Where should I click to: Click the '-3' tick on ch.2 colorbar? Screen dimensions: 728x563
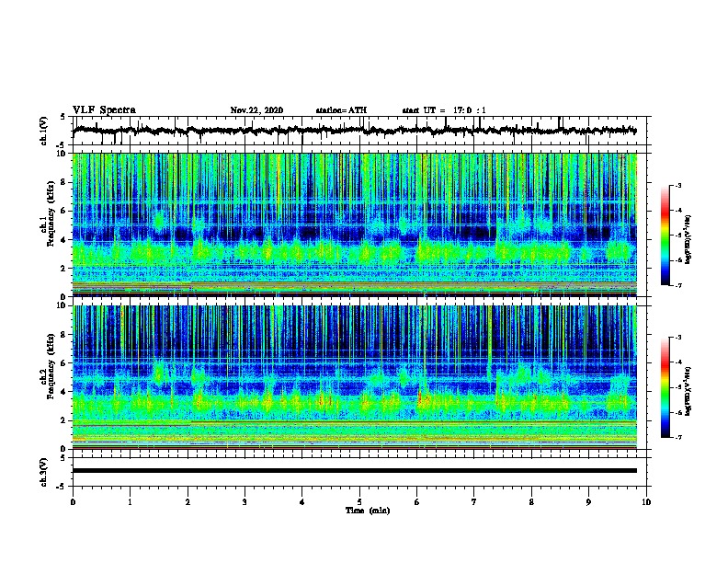pyautogui.click(x=677, y=337)
